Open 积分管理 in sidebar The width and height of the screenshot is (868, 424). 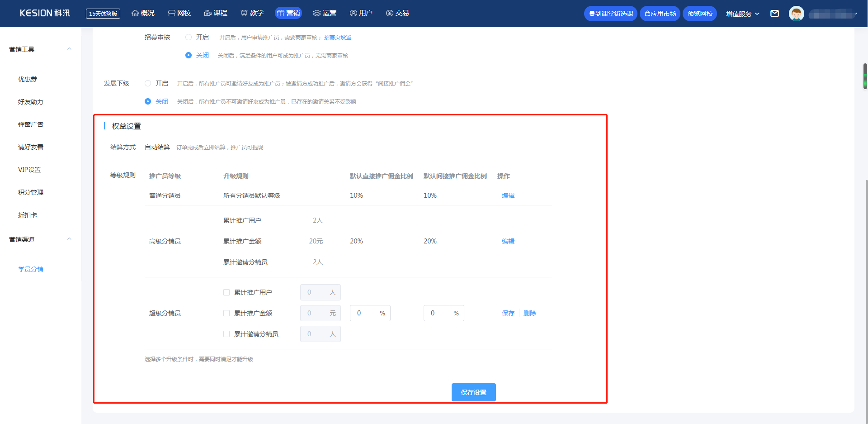click(31, 192)
